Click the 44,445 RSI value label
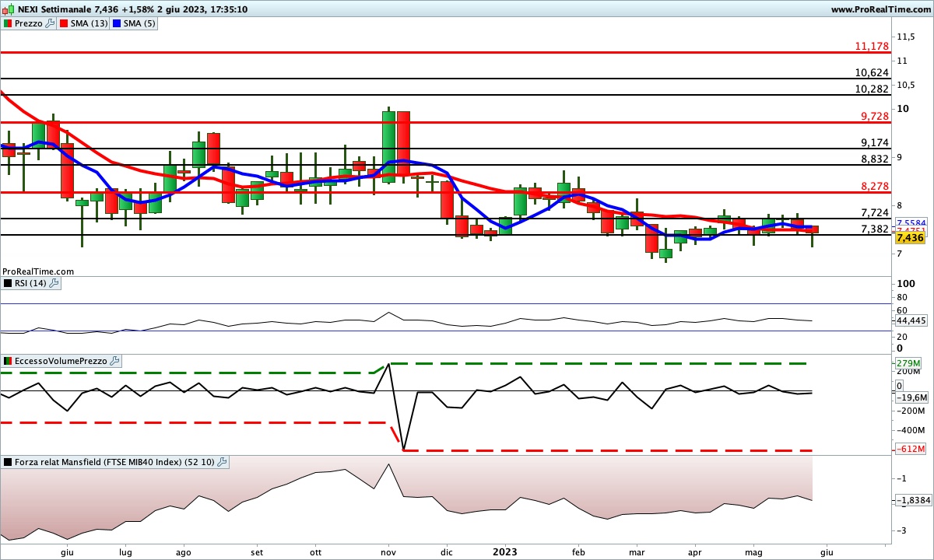This screenshot has height=560, width=934. (911, 320)
